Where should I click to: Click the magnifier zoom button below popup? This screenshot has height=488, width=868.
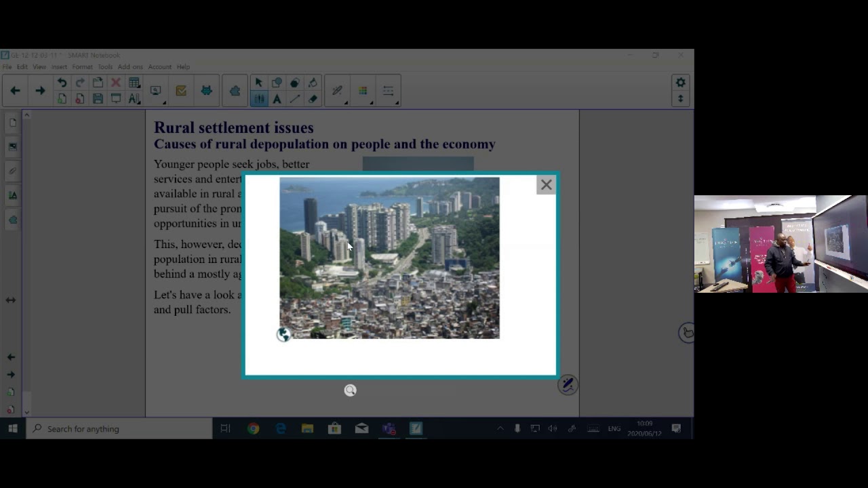coord(350,390)
